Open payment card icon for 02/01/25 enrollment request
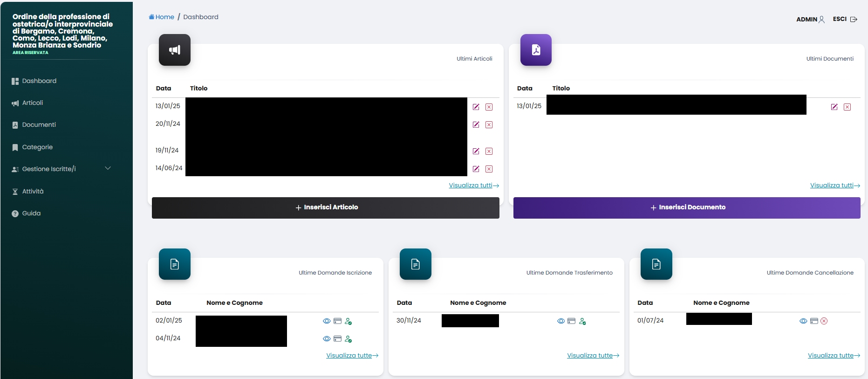Image resolution: width=868 pixels, height=379 pixels. click(337, 321)
